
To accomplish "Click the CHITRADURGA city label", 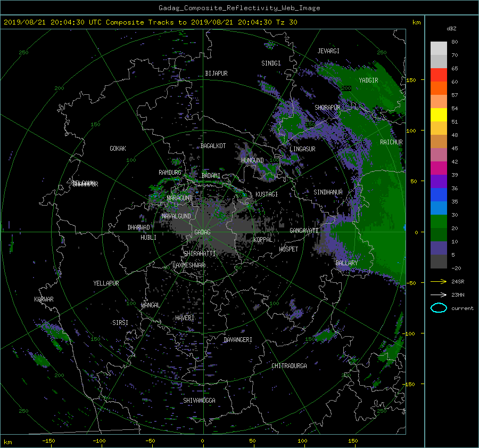I will [290, 366].
